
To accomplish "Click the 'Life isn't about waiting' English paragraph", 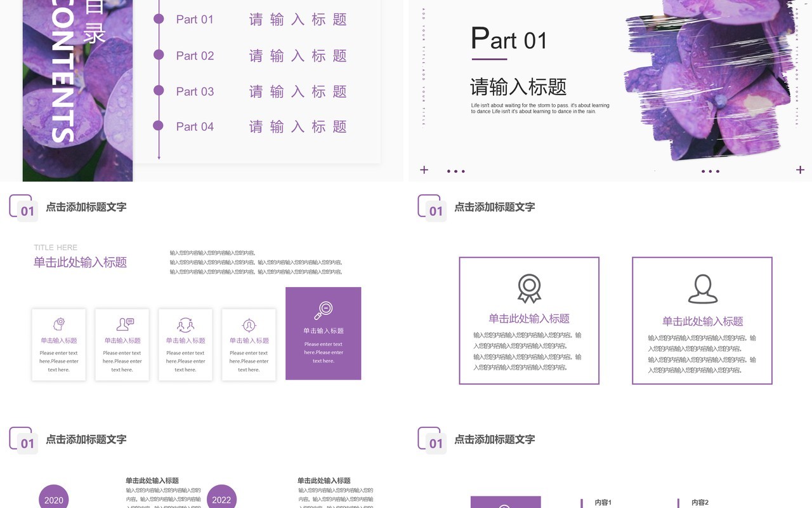I will point(540,109).
